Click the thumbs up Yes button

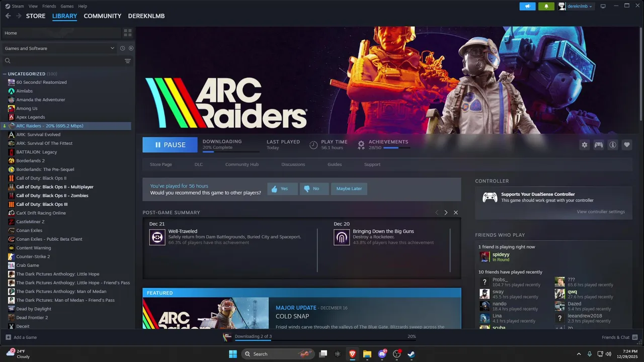pyautogui.click(x=282, y=189)
